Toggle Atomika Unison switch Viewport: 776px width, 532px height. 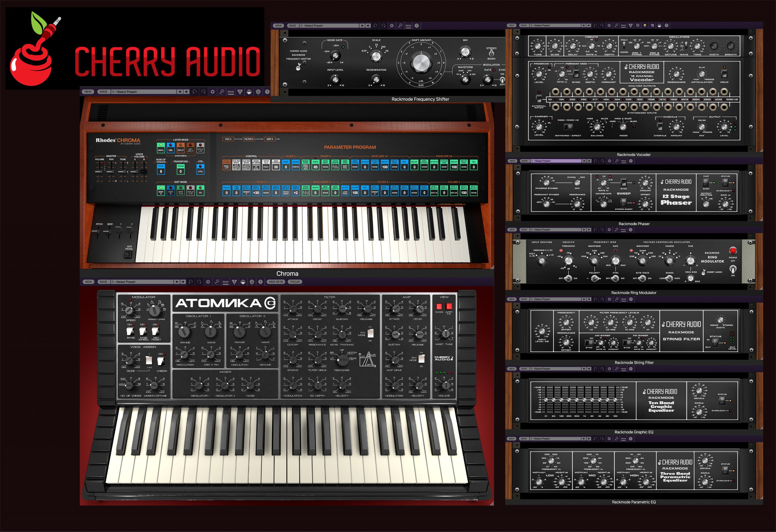(161, 361)
